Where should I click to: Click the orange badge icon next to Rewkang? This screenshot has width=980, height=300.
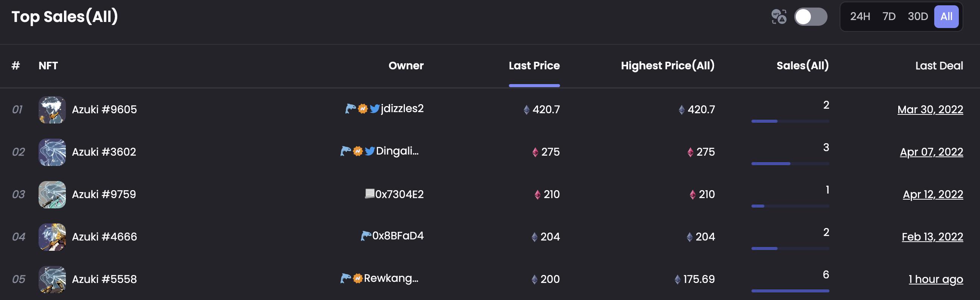[358, 278]
